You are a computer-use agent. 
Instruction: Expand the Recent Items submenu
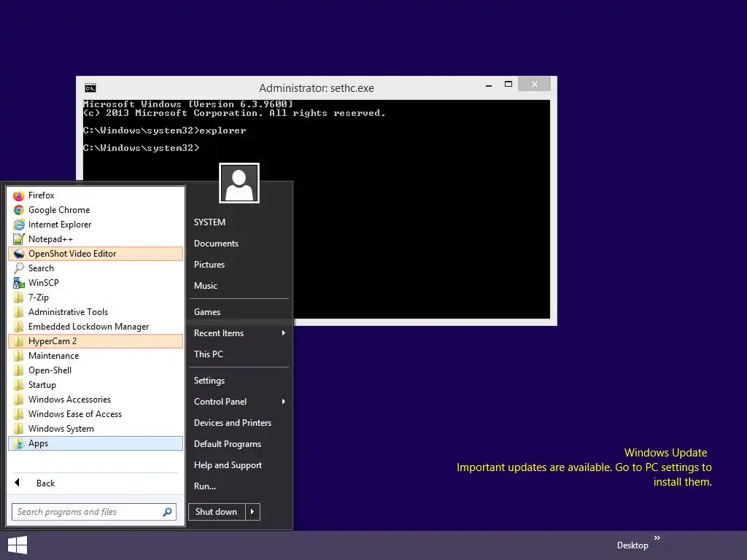239,333
